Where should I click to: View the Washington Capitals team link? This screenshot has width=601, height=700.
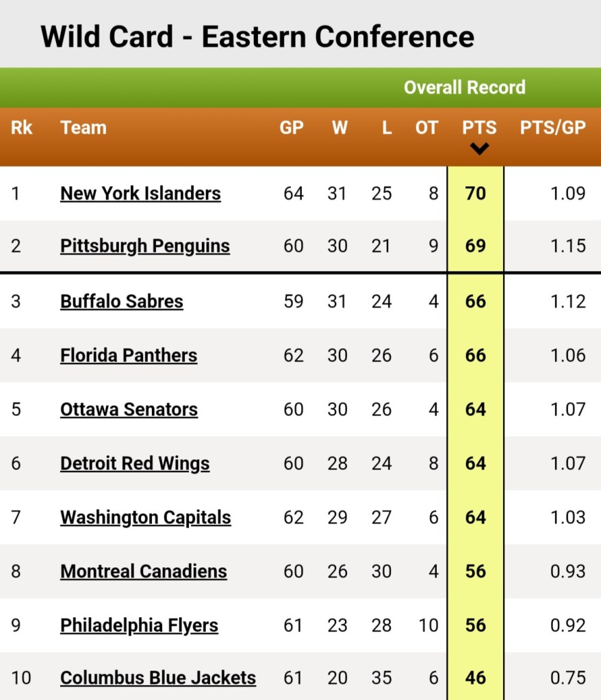tap(146, 518)
